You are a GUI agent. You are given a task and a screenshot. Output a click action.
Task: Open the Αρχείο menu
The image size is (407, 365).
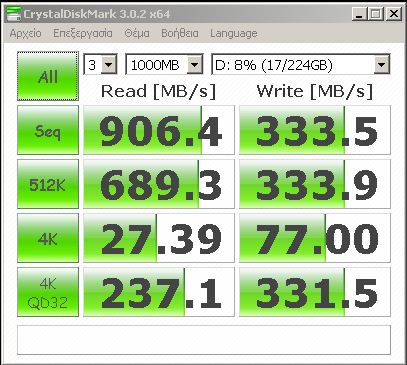pyautogui.click(x=26, y=33)
